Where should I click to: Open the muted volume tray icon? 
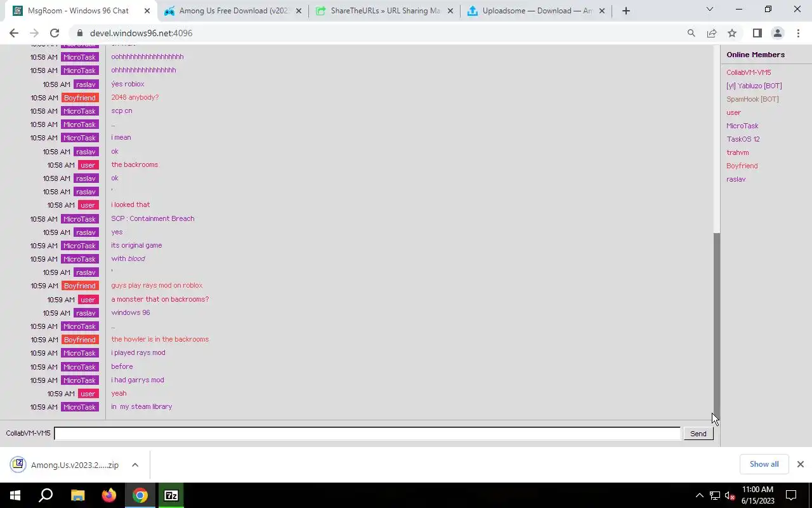730,495
